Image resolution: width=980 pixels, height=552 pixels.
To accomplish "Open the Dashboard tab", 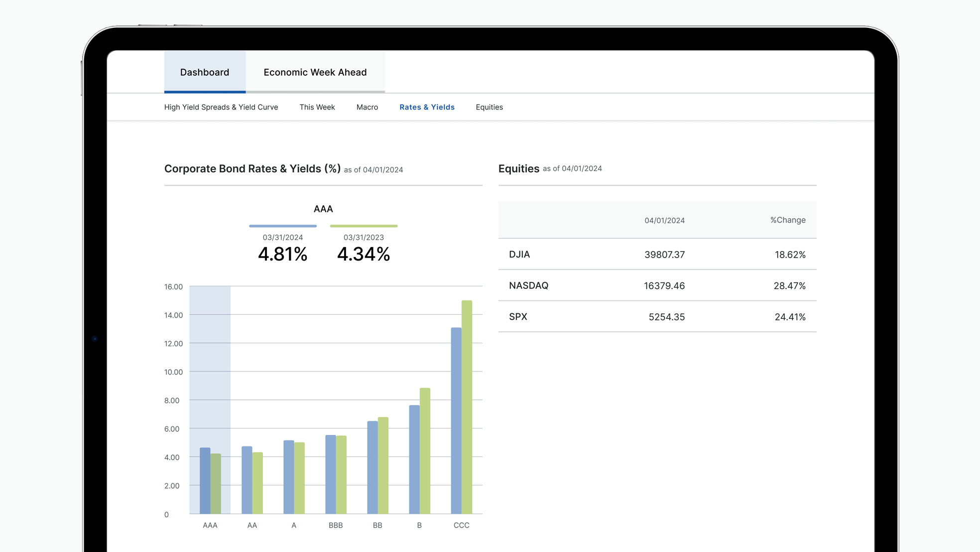I will (205, 72).
